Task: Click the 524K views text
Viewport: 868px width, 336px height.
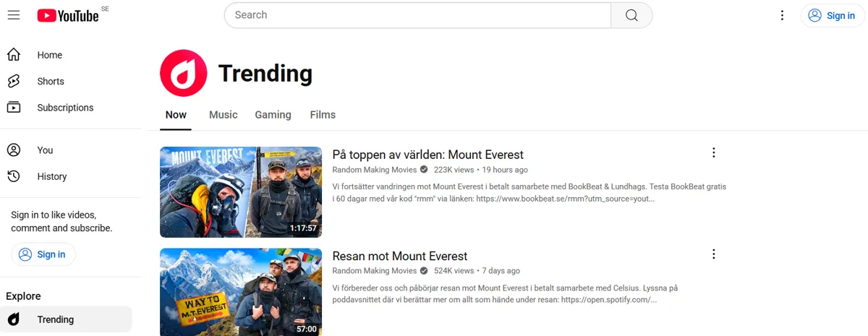Action: coord(454,271)
